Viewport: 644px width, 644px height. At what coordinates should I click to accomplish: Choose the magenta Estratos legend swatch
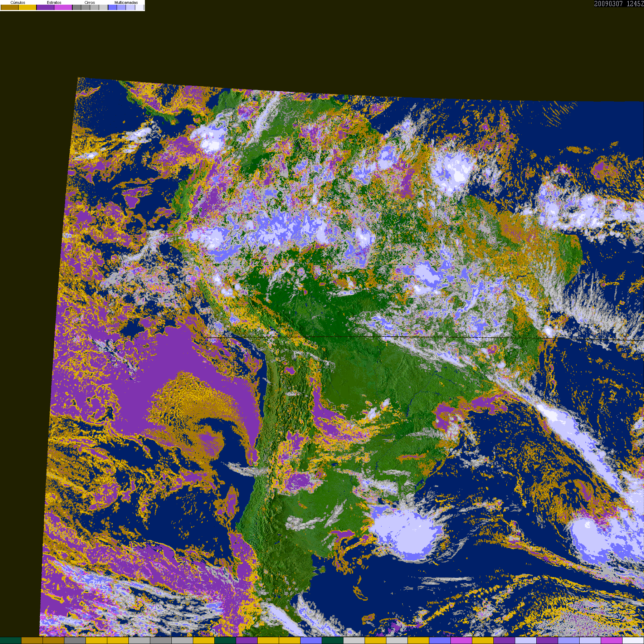[x=63, y=7]
